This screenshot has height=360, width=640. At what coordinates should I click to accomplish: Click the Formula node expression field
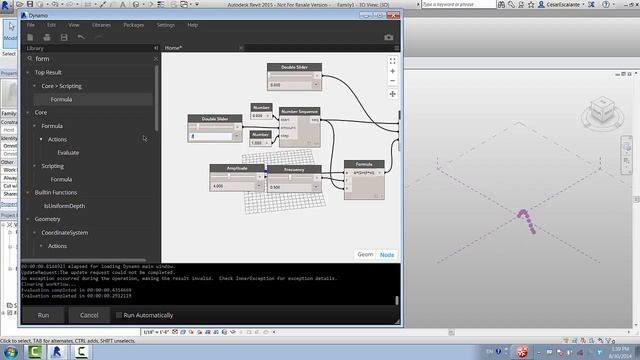[364, 173]
